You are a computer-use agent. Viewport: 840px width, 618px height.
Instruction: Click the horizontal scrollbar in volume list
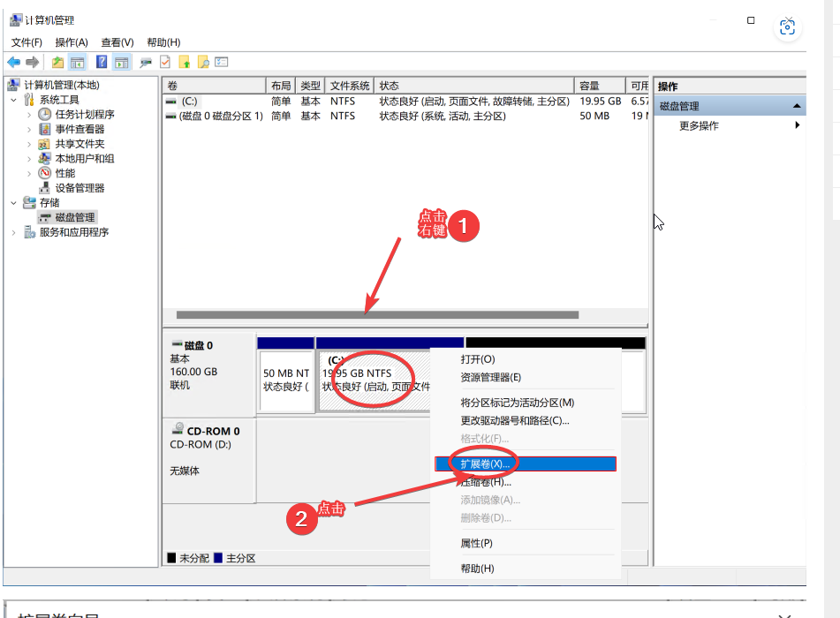tap(377, 314)
